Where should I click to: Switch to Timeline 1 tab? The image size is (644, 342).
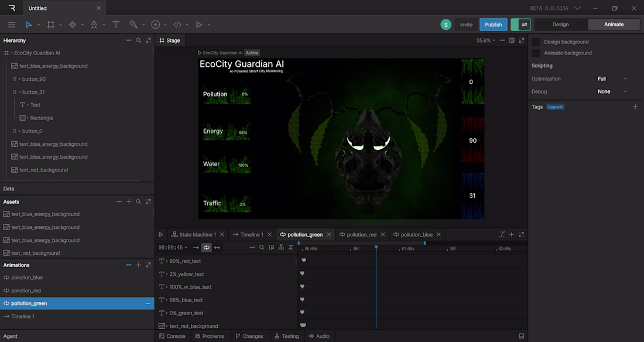point(248,234)
